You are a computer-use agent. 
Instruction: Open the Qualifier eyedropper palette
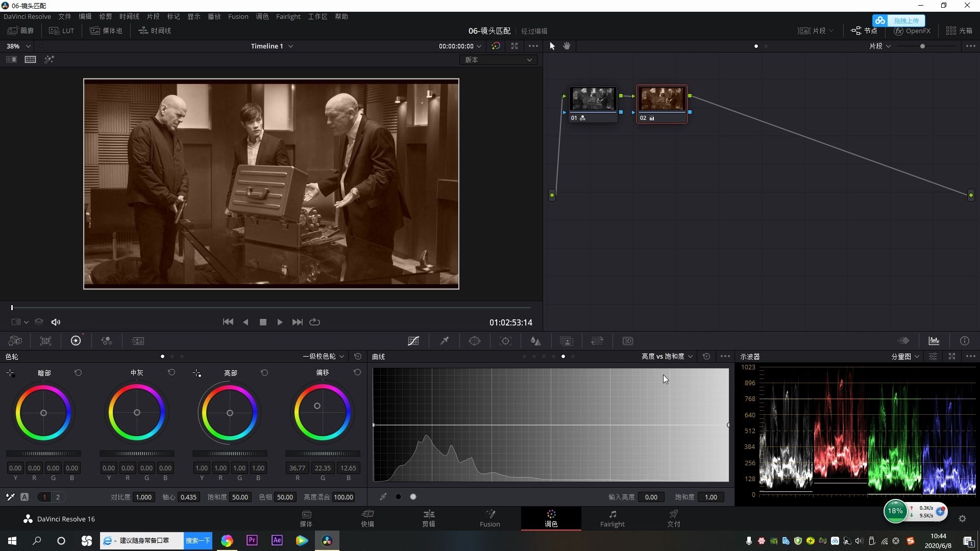click(x=444, y=341)
